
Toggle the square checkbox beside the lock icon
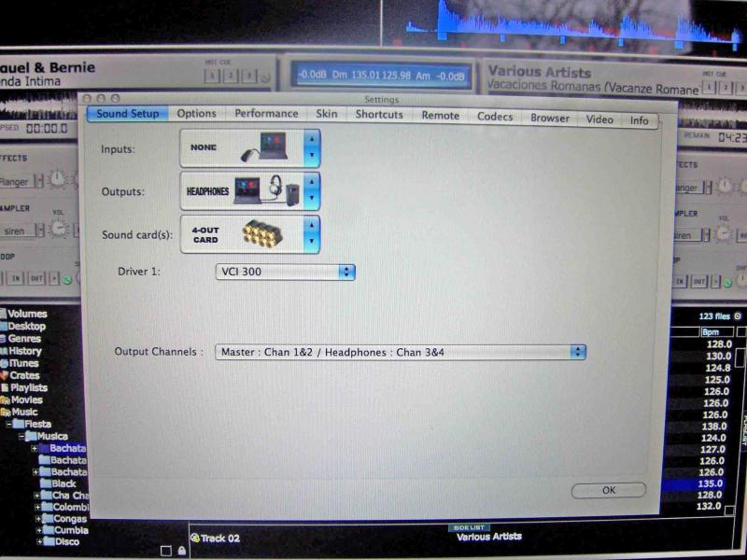pos(166,551)
